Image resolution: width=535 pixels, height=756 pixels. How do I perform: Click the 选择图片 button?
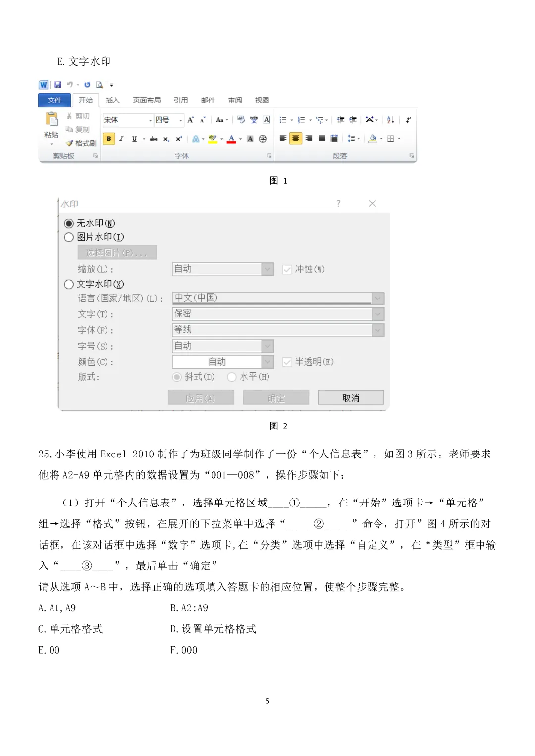coord(117,252)
